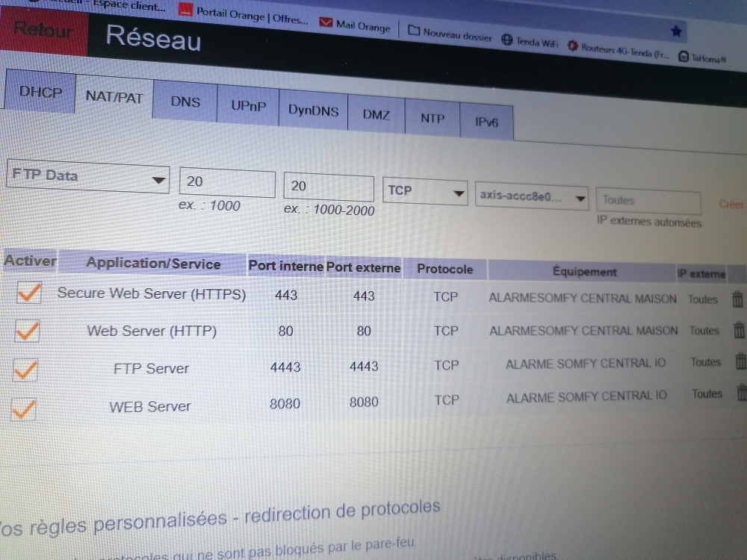Remove the WEB Server 8080 rule
The height and width of the screenshot is (560, 747).
click(742, 393)
